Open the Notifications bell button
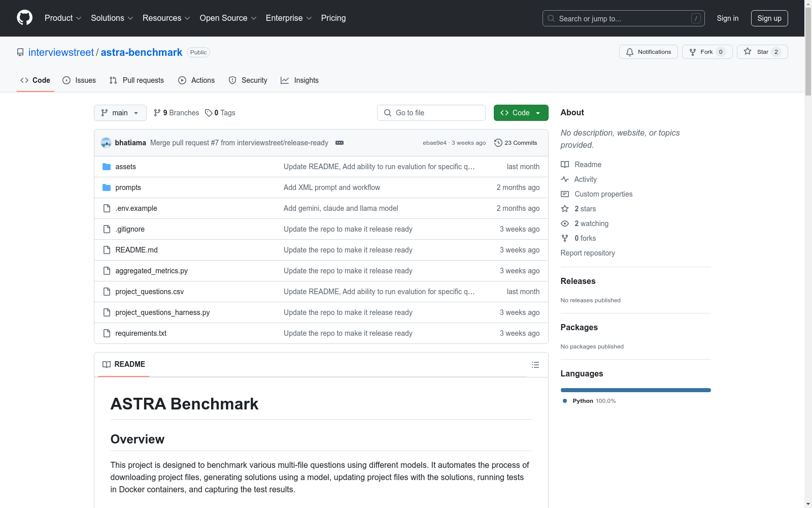812x508 pixels. pos(648,52)
